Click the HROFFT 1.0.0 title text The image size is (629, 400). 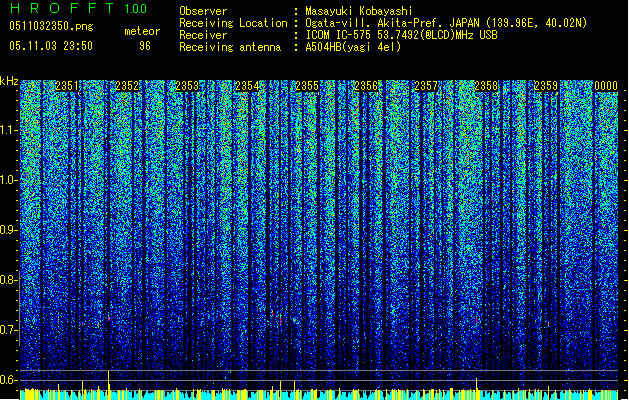(x=78, y=8)
